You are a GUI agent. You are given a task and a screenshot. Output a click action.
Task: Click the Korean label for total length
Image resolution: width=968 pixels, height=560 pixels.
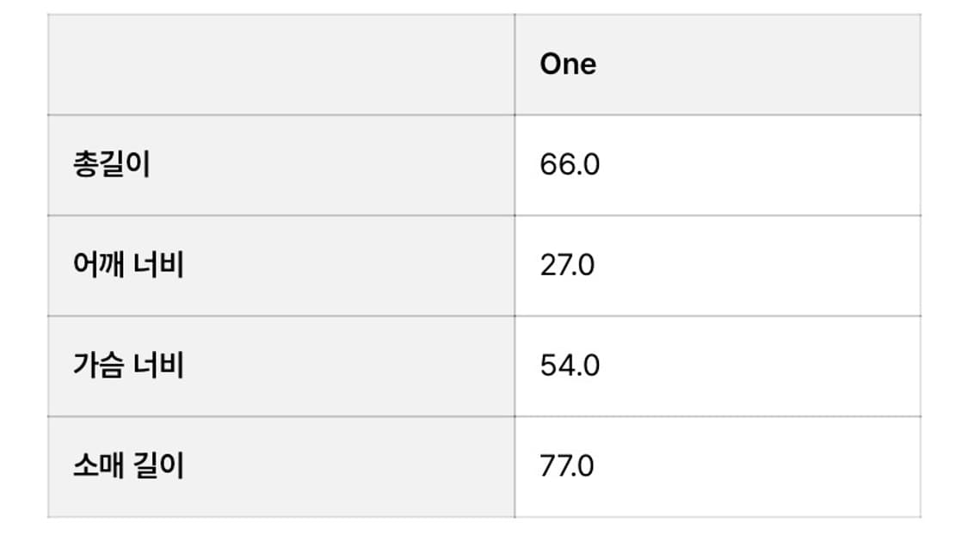pyautogui.click(x=111, y=164)
